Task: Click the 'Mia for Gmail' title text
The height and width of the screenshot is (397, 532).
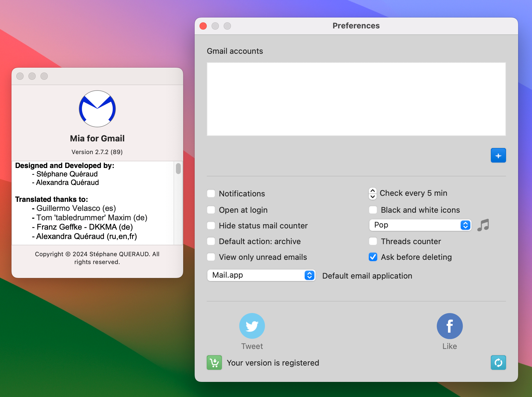Action: (97, 138)
